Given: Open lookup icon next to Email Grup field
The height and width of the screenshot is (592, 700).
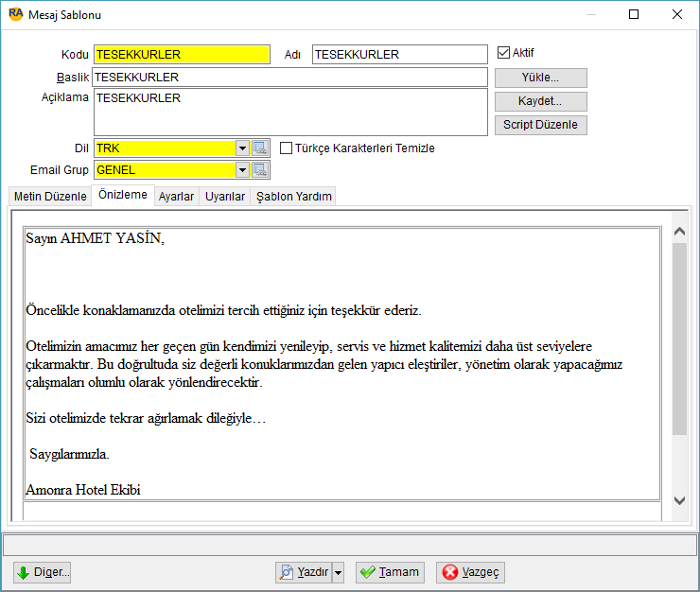Looking at the screenshot, I should pos(260,170).
